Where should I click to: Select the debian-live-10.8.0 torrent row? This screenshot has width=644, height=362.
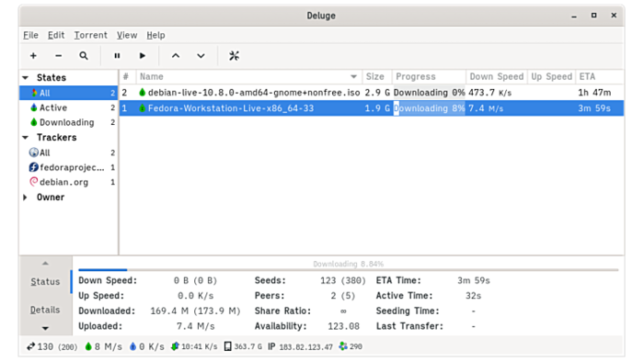[372, 93]
